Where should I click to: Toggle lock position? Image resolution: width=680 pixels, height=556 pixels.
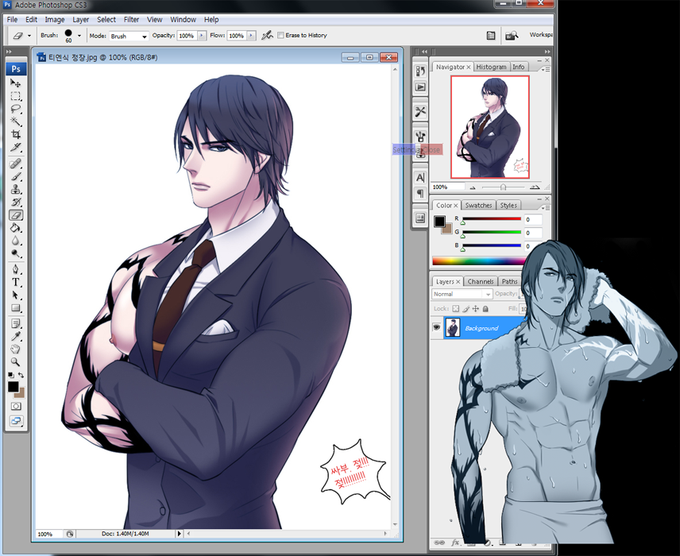point(476,309)
